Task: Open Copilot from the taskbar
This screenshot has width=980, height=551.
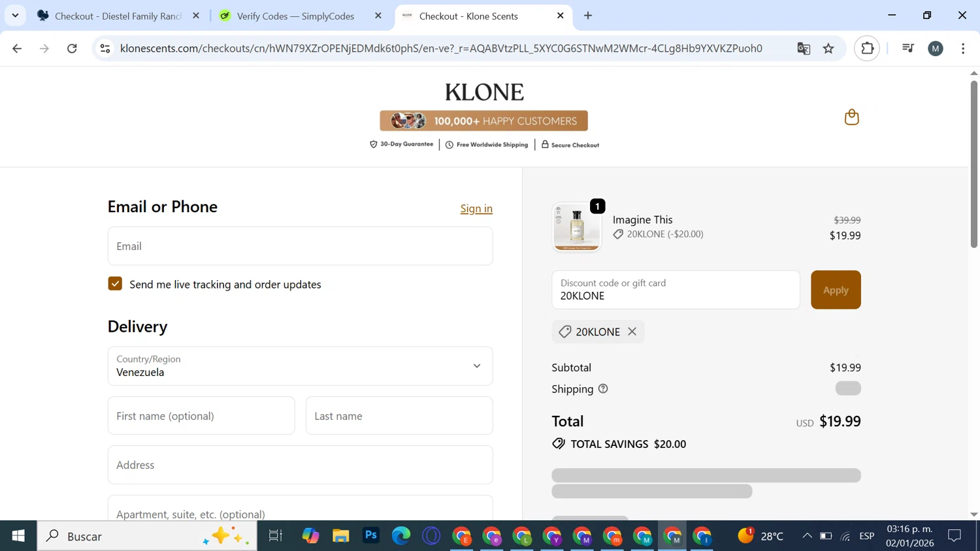Action: click(310, 536)
